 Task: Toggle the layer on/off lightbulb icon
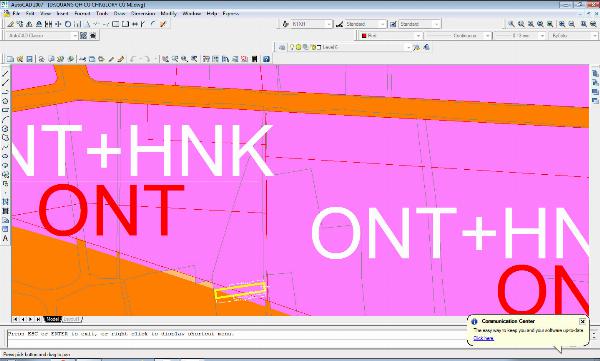click(x=292, y=47)
